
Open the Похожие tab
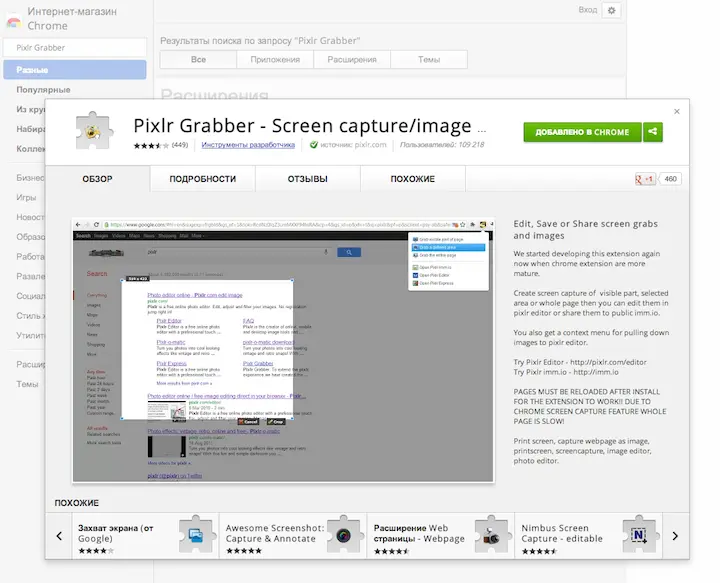click(412, 179)
